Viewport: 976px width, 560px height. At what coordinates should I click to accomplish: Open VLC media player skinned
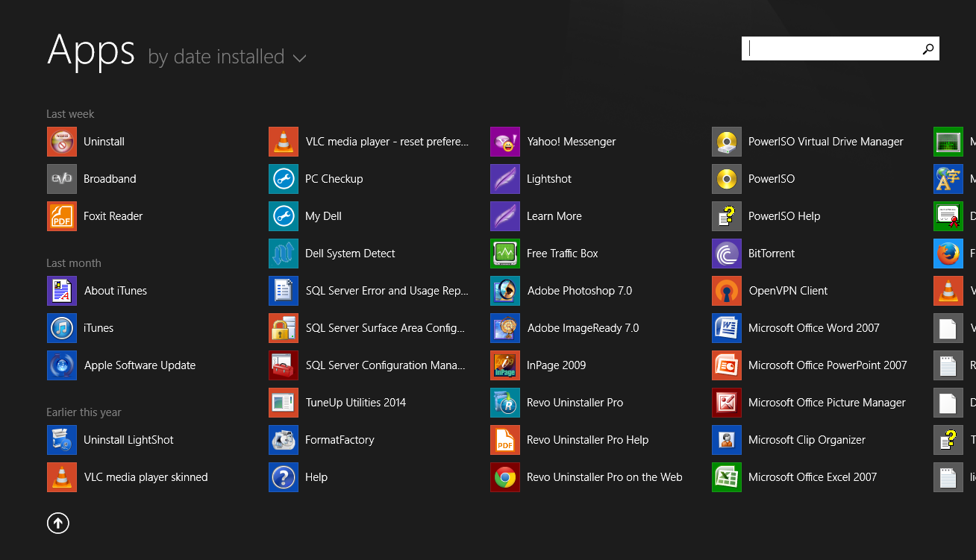click(x=128, y=477)
